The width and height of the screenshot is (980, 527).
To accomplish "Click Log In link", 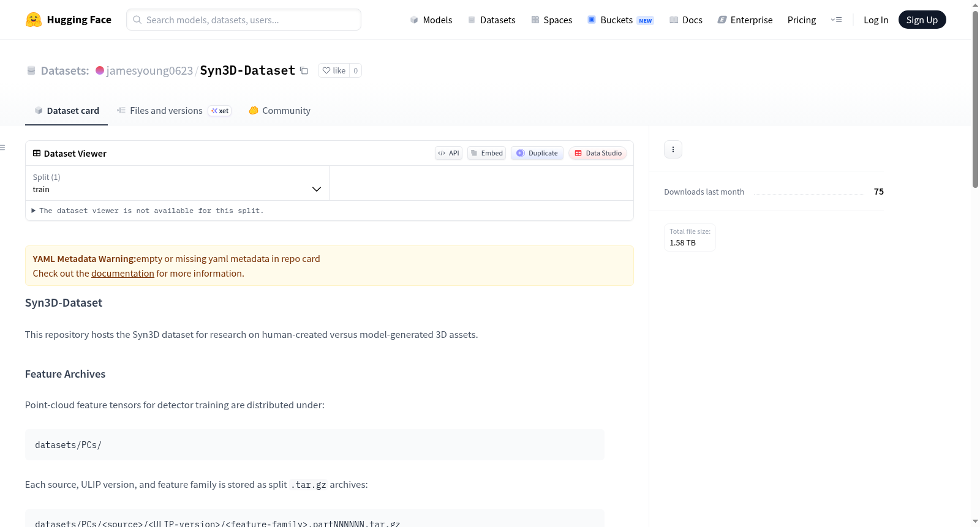I will tap(876, 20).
